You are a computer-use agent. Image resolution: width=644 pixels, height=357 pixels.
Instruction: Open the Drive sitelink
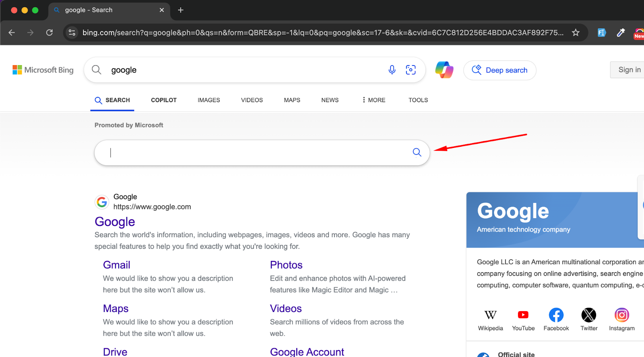pos(115,352)
